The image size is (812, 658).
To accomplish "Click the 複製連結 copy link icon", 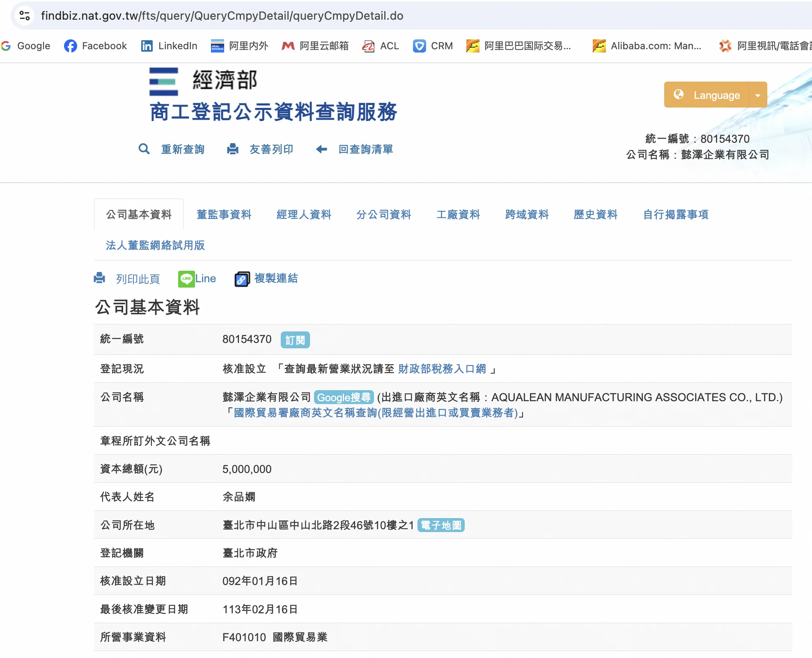I will 242,279.
